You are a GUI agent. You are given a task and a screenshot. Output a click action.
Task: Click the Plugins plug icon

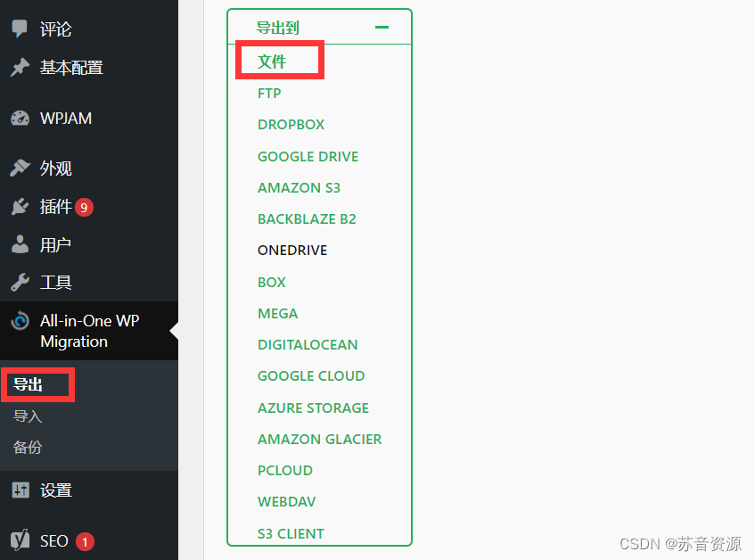[x=20, y=207]
